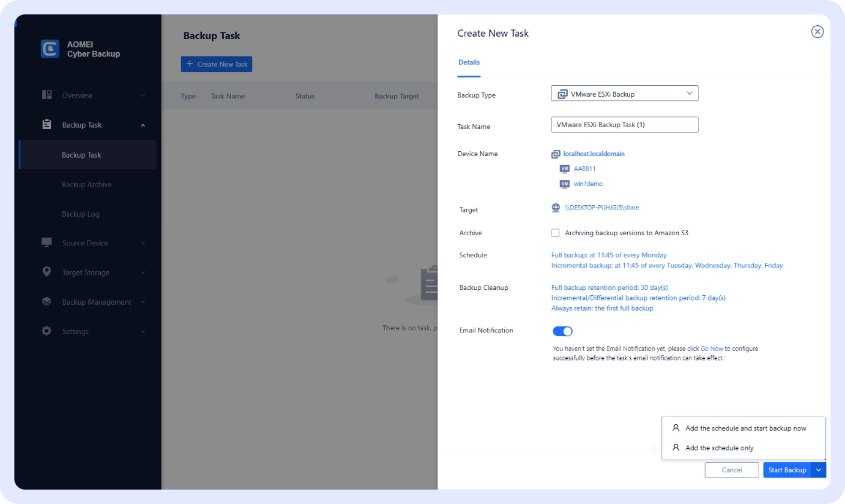Expand the Overview sidebar section

[x=143, y=95]
